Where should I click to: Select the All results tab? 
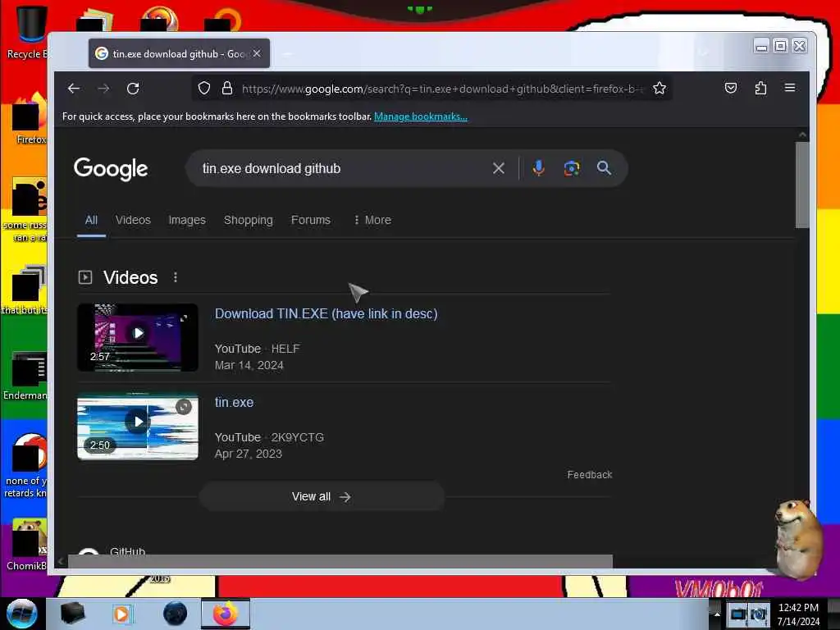91,220
